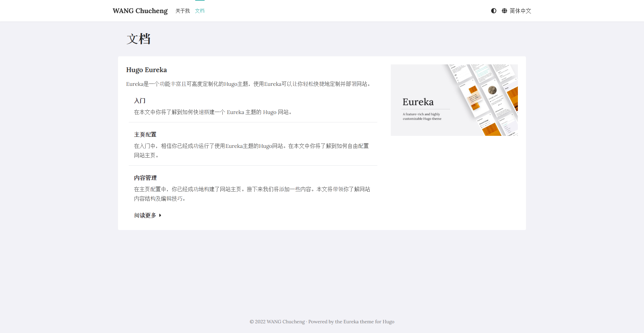Select the 文档 nav item
This screenshot has width=644, height=333.
pos(200,11)
